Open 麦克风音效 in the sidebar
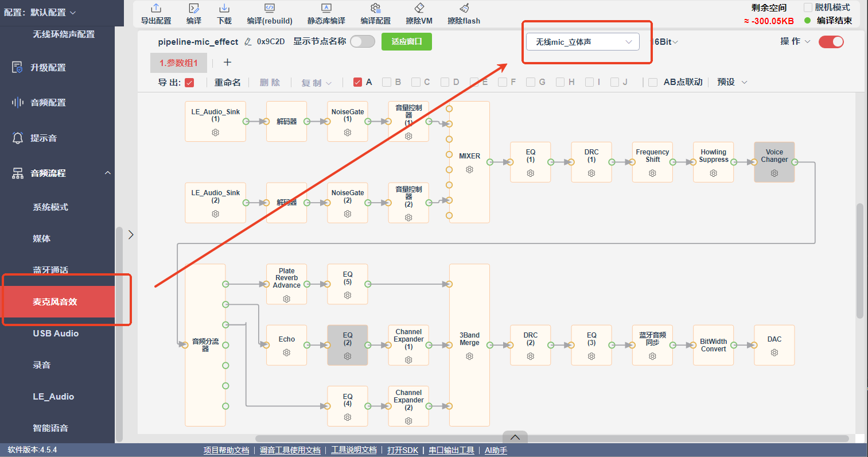The width and height of the screenshot is (868, 457). 57,301
